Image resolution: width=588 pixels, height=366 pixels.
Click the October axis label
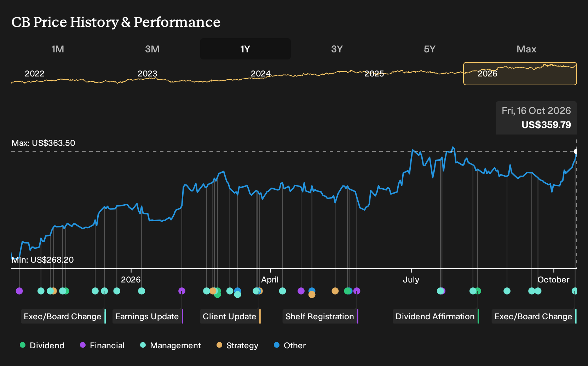(x=553, y=280)
